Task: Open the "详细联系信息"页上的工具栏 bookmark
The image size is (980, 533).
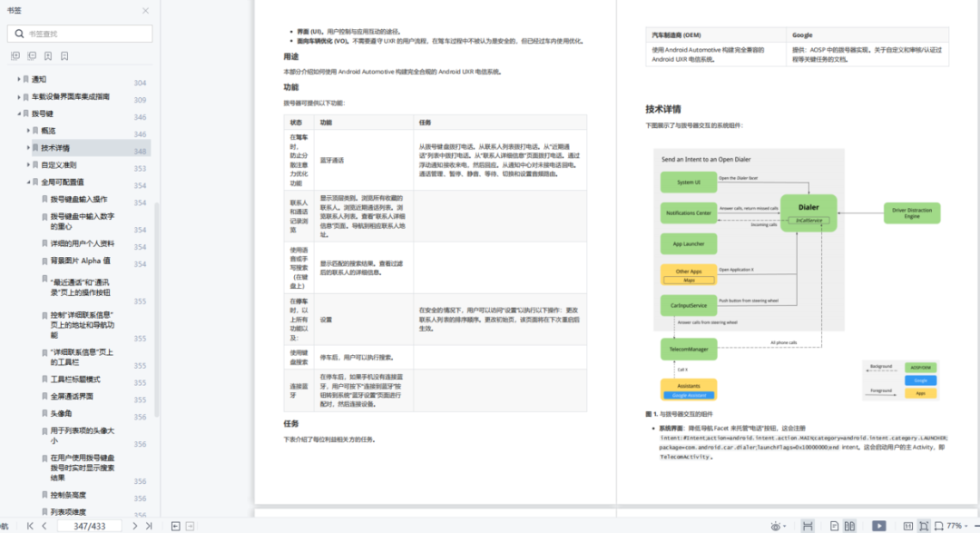Action: click(82, 357)
